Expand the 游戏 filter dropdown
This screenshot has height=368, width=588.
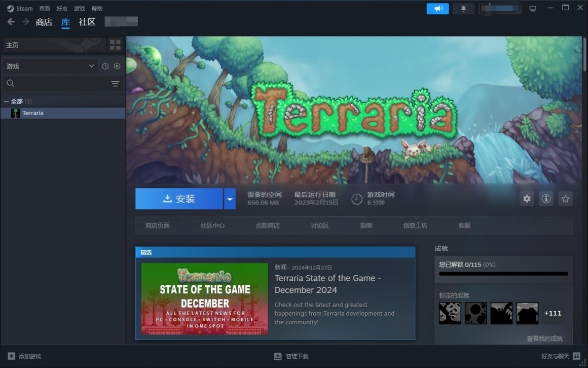tap(50, 66)
